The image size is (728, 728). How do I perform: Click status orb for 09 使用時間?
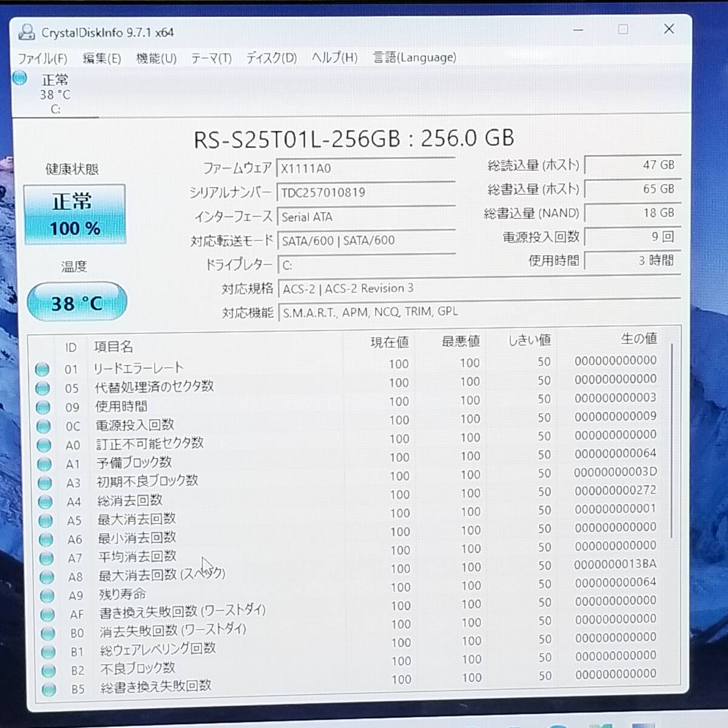[42, 407]
